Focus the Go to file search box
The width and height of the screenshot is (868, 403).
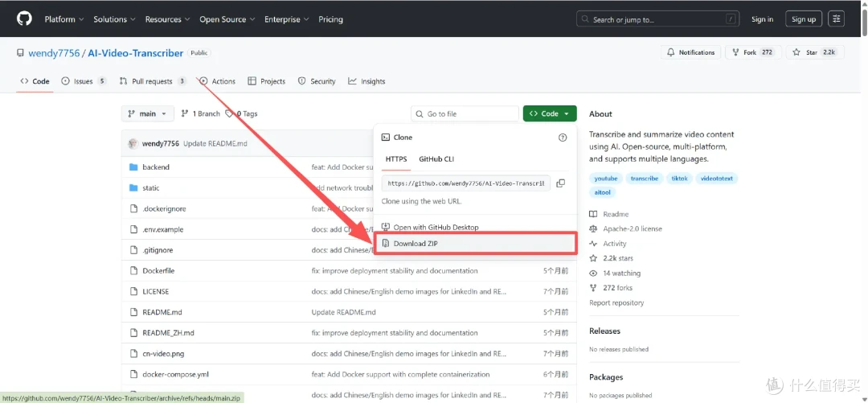pos(465,113)
